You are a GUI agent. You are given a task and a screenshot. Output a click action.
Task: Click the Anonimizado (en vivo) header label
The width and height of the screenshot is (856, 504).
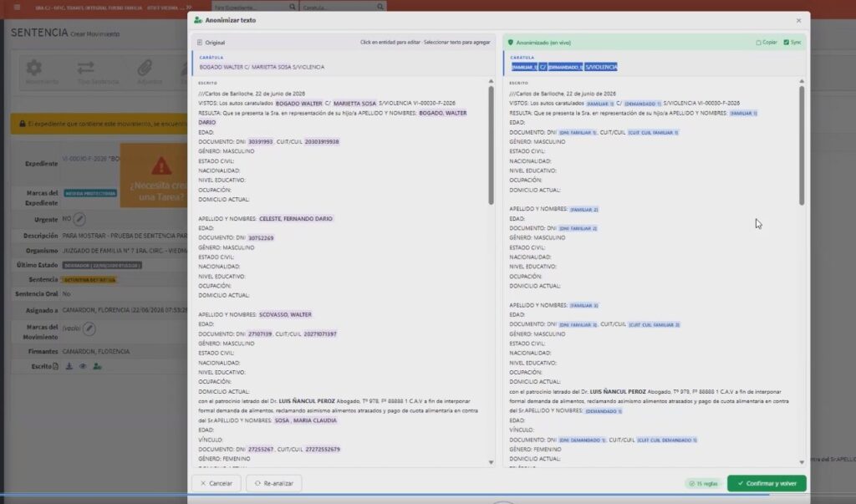(x=543, y=43)
